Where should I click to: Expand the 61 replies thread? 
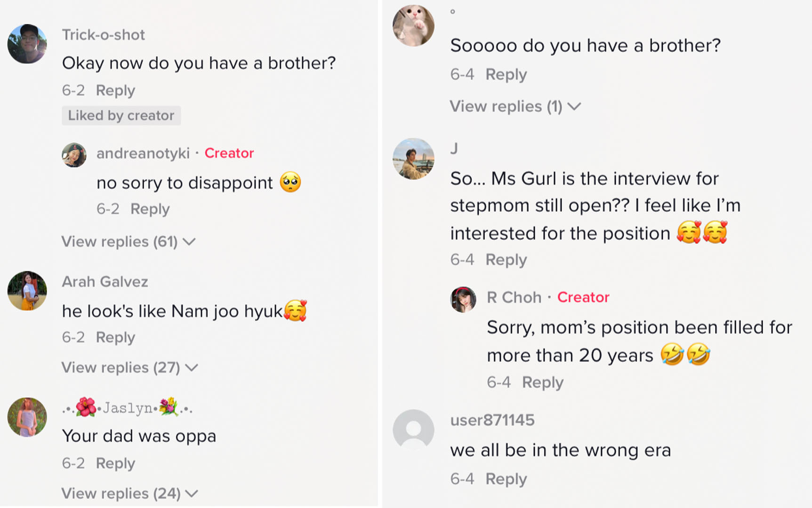pyautogui.click(x=128, y=242)
